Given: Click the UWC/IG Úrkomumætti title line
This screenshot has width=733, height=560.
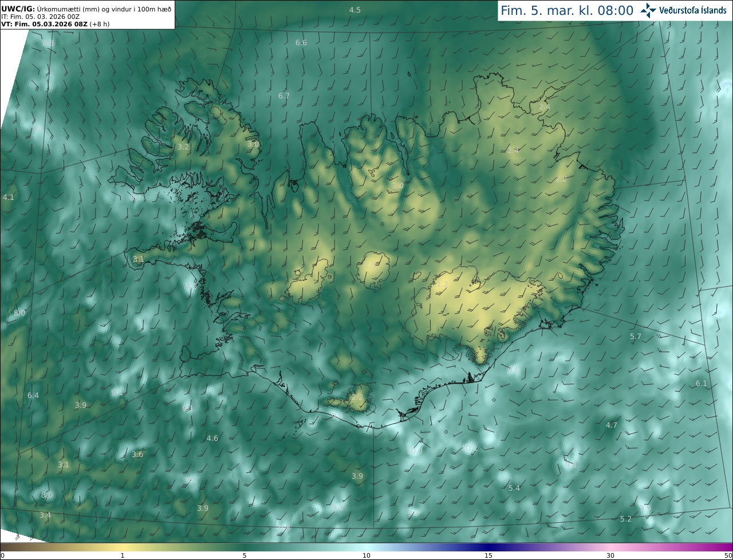Looking at the screenshot, I should (x=86, y=9).
